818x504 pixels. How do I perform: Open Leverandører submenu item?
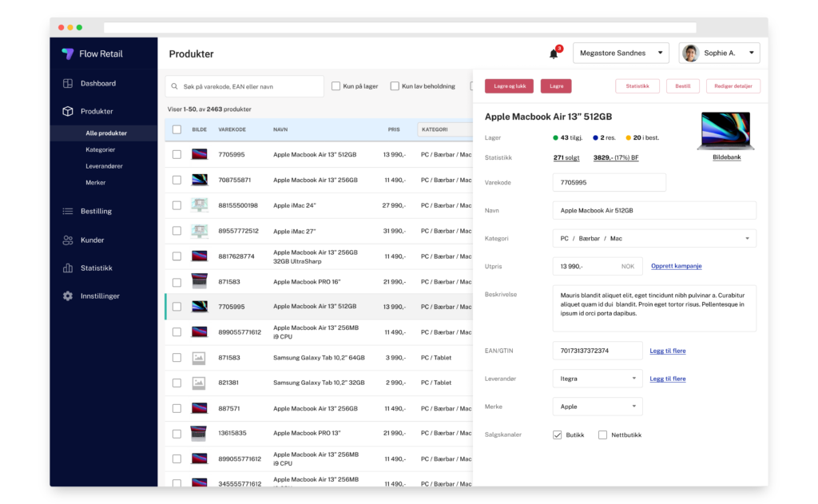(104, 166)
